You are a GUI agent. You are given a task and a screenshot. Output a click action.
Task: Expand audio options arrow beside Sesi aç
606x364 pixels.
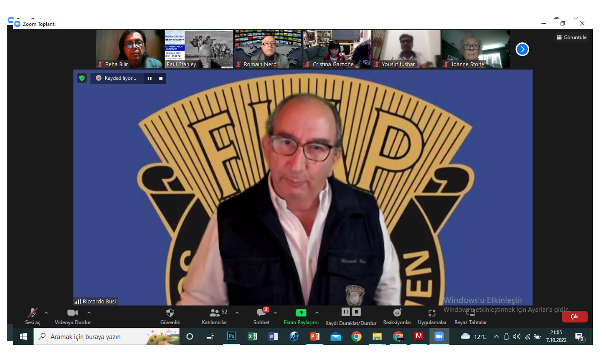click(x=46, y=313)
